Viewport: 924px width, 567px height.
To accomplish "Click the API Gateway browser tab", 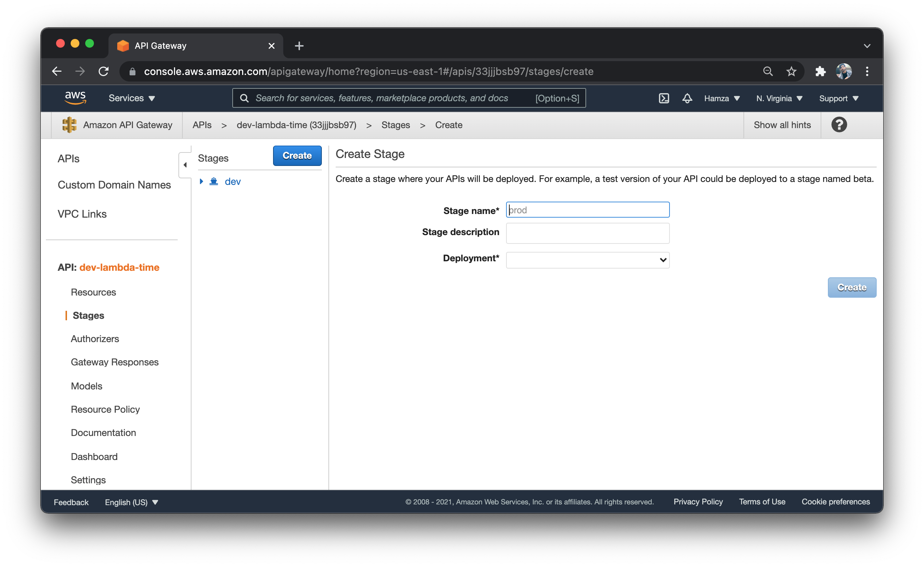I will (196, 46).
